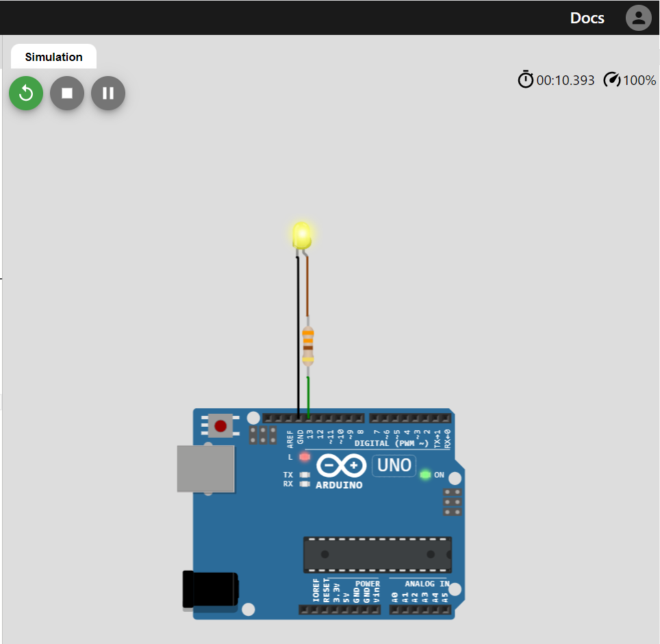Click the green ON power LED
Screen dimensions: 660x644
point(425,475)
